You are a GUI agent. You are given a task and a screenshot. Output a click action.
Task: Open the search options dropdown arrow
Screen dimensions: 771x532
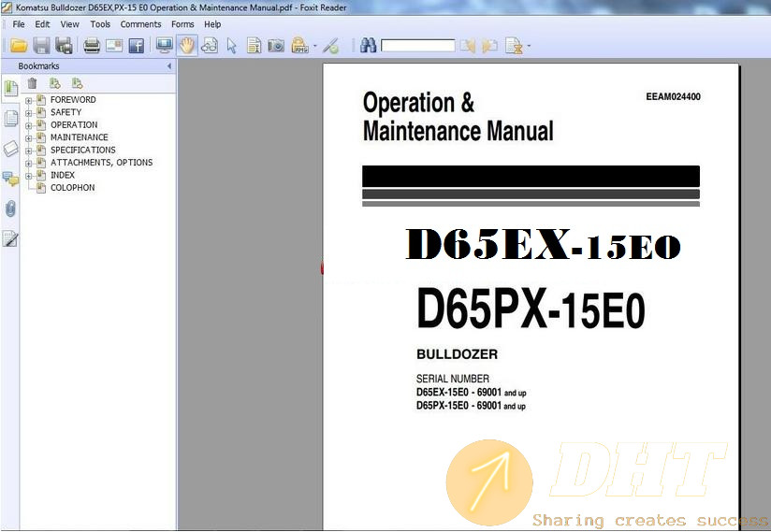(529, 47)
